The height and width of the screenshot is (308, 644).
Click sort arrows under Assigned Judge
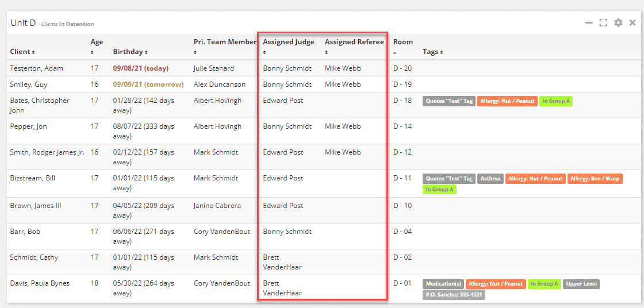(264, 52)
